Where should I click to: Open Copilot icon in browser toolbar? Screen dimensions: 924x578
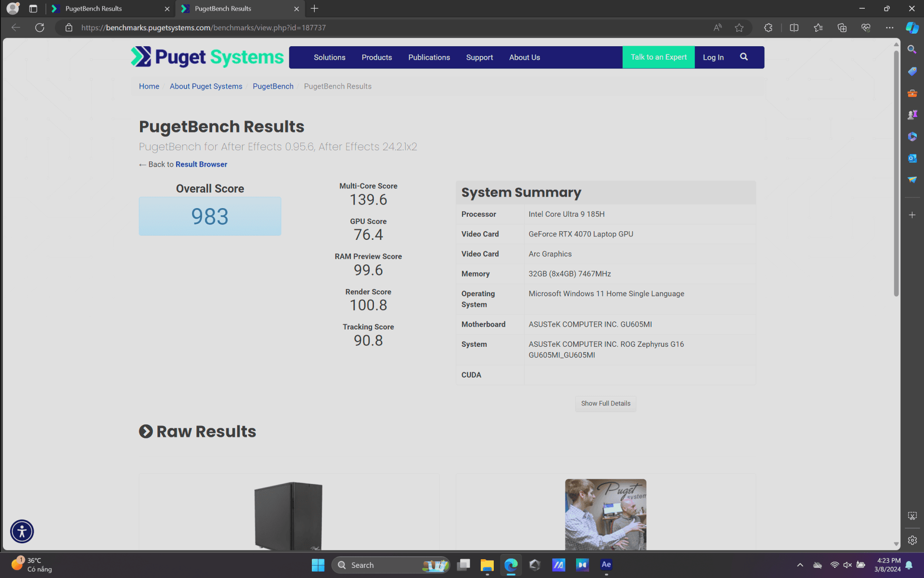click(x=912, y=27)
